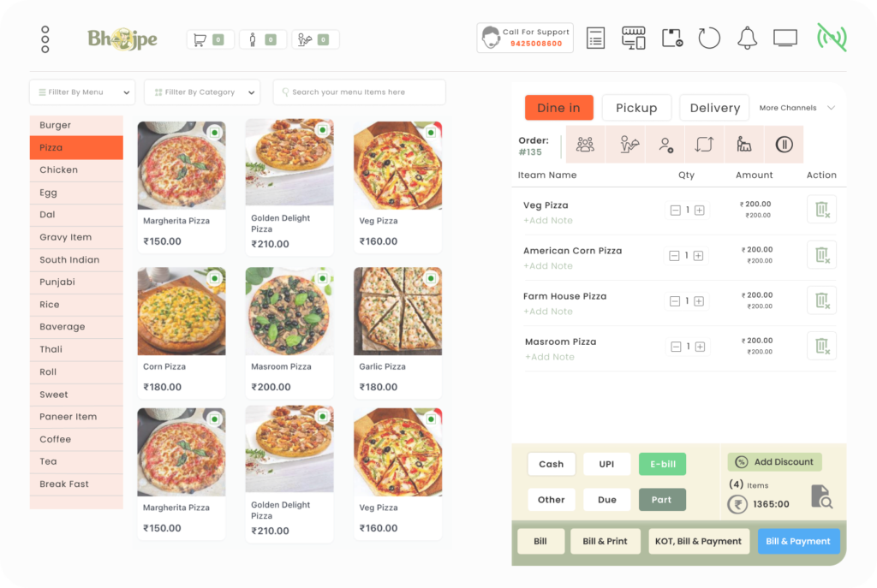
Task: Click the waiter service icon near Order #135
Action: coord(626,144)
